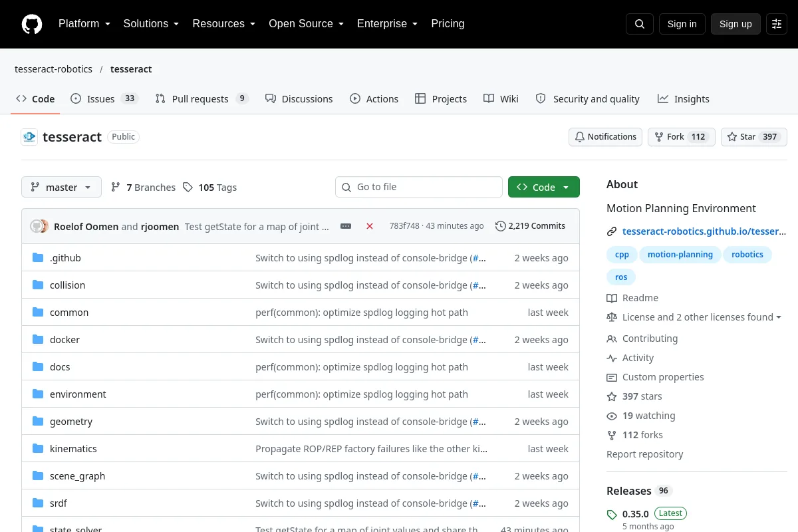Click the tesseract repository avatar
Image resolution: width=798 pixels, height=532 pixels.
tap(29, 137)
